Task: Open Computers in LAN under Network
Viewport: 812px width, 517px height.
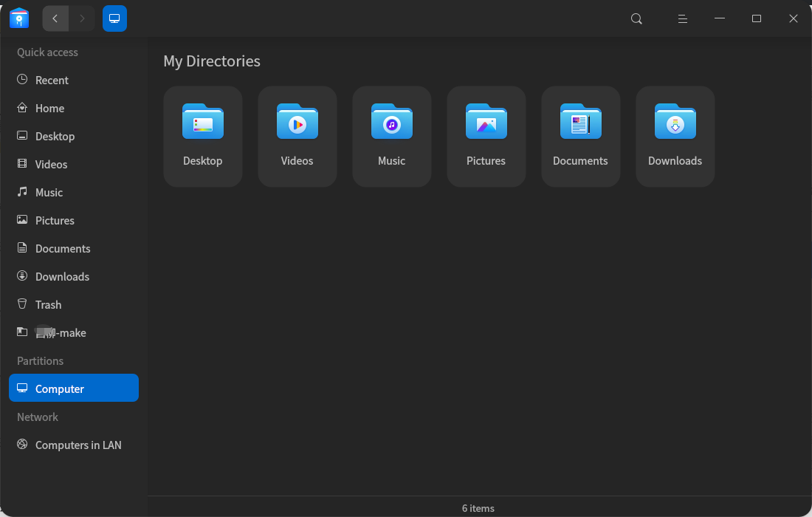Action: tap(74, 445)
